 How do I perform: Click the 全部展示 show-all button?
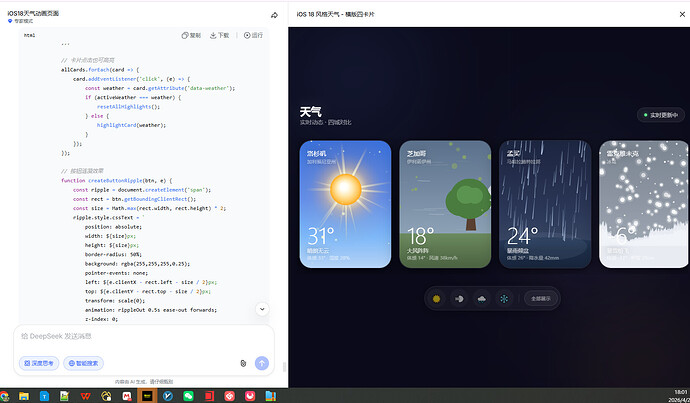[x=541, y=299]
